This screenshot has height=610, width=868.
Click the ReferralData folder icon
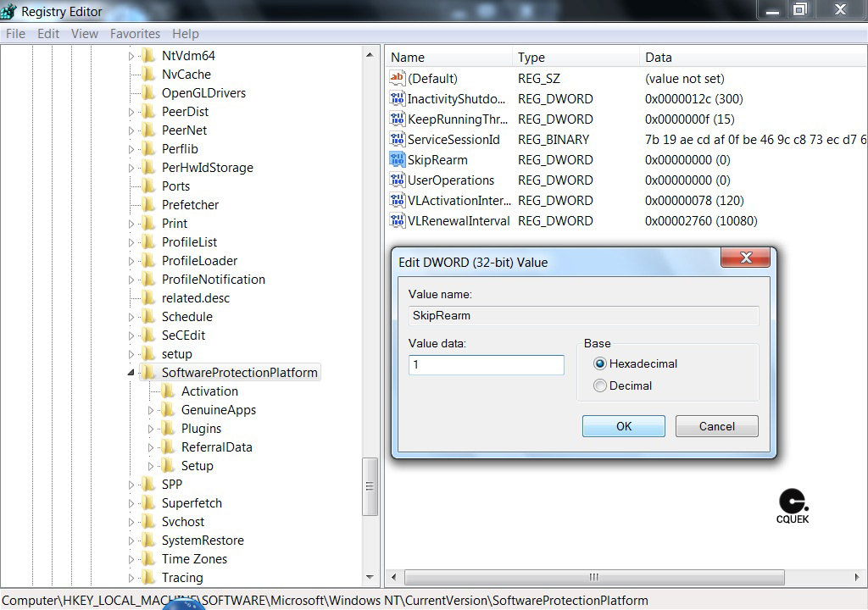coord(168,446)
